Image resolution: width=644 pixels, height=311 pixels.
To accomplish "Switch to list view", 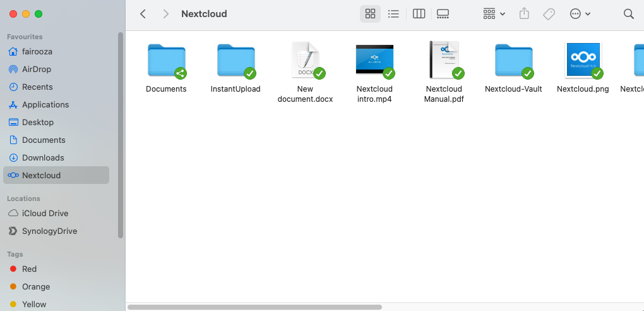I will click(x=393, y=14).
